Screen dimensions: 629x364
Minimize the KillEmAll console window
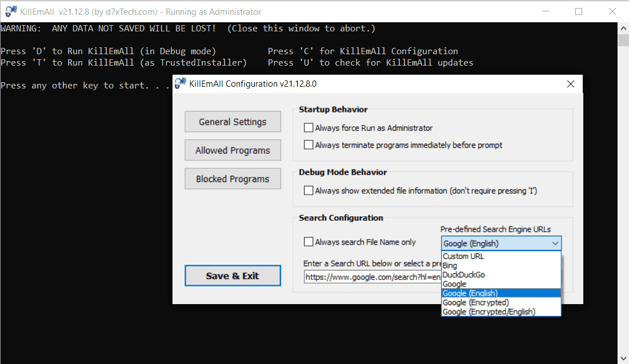click(x=545, y=11)
